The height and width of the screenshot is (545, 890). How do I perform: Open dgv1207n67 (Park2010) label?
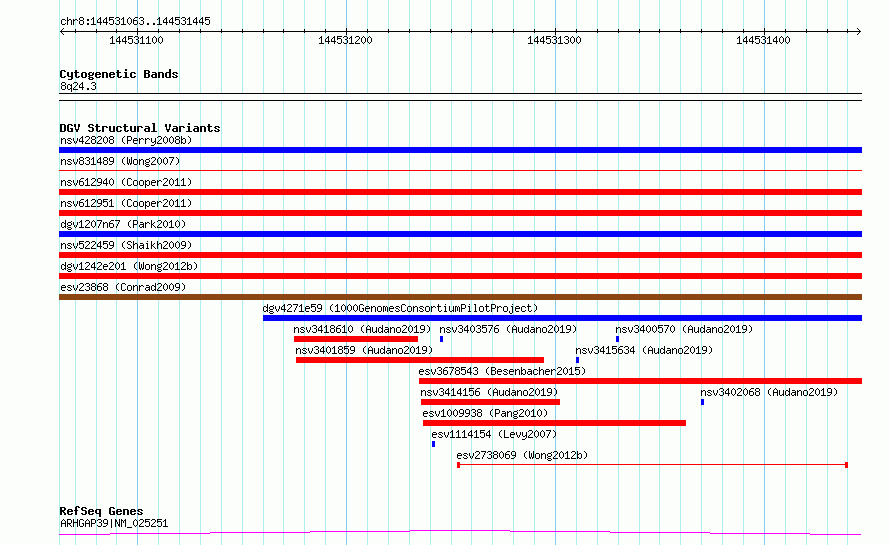123,224
